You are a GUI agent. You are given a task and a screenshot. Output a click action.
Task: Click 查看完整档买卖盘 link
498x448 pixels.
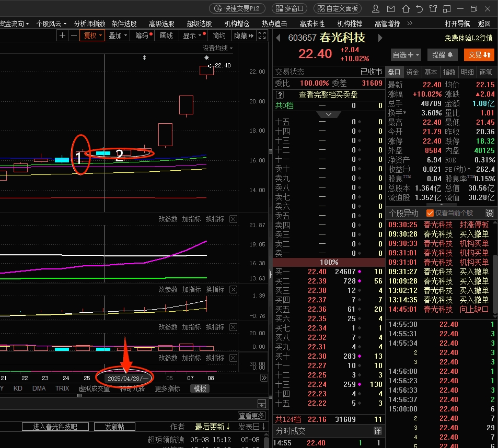tap(328, 95)
